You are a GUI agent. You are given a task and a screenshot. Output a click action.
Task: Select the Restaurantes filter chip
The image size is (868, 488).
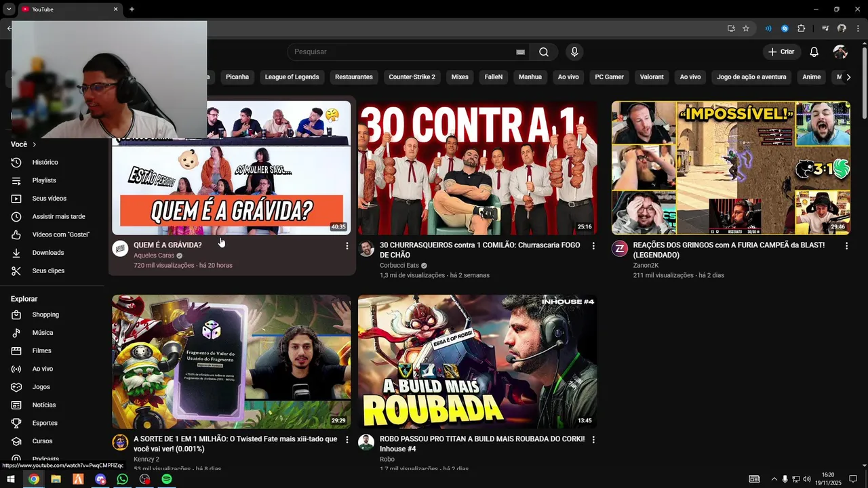click(x=354, y=77)
